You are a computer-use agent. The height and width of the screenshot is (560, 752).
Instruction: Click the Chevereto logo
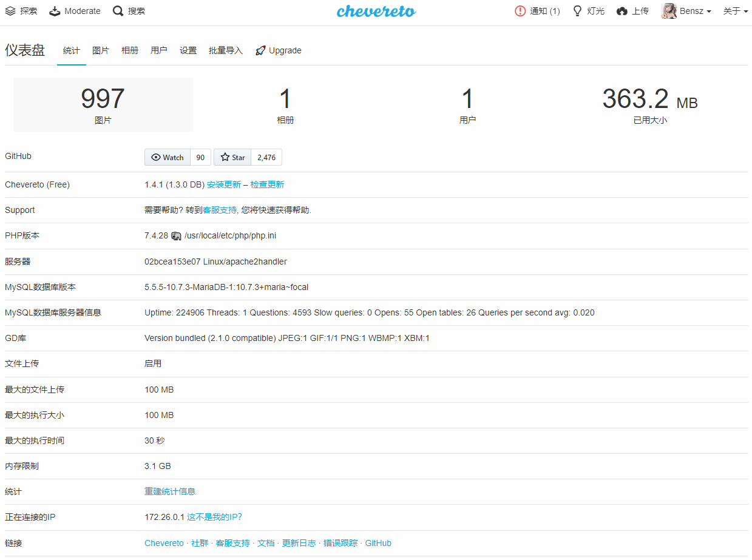pos(376,11)
